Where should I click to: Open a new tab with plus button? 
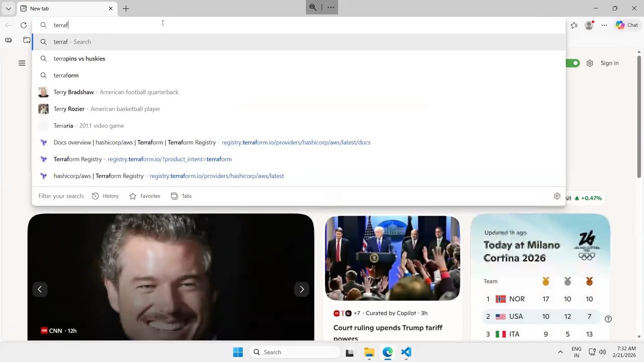[126, 9]
